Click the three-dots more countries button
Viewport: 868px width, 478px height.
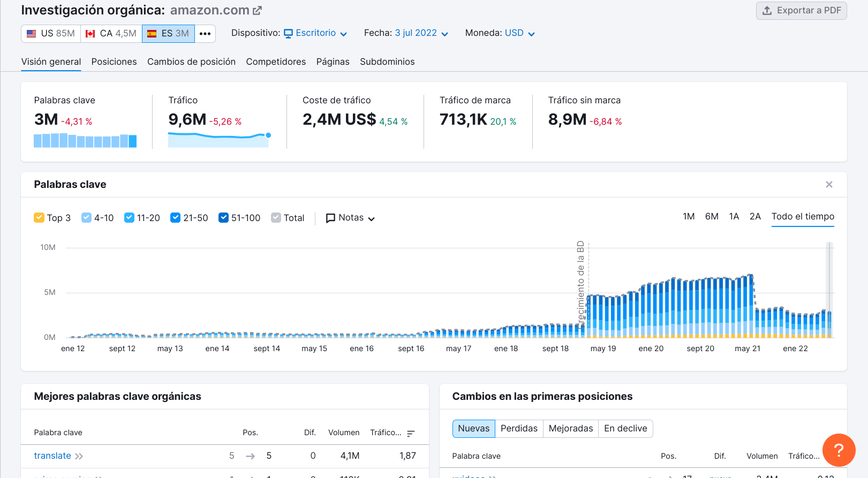205,33
